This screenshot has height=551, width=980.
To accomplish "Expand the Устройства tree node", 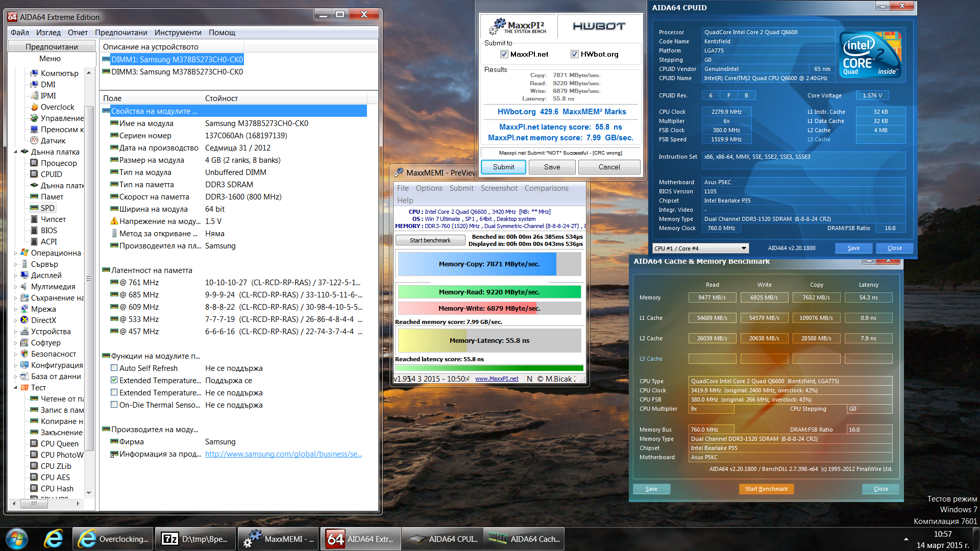I will [15, 332].
